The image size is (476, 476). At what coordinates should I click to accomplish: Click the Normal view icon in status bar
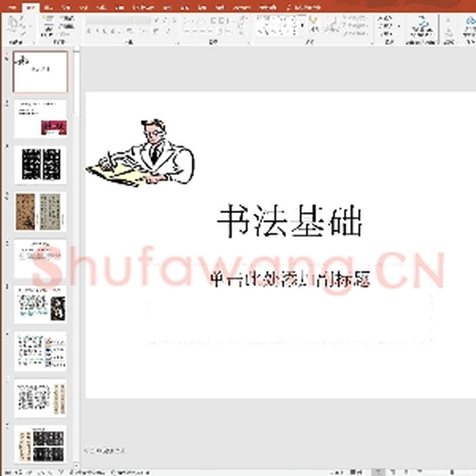click(x=378, y=472)
